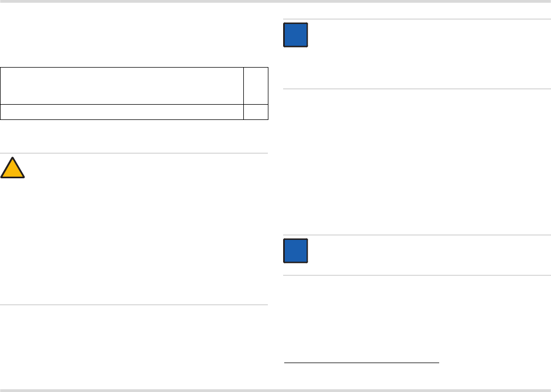The width and height of the screenshot is (551, 392).
Task: Click the orange fill inside the warning triangle
Action: 13,171
